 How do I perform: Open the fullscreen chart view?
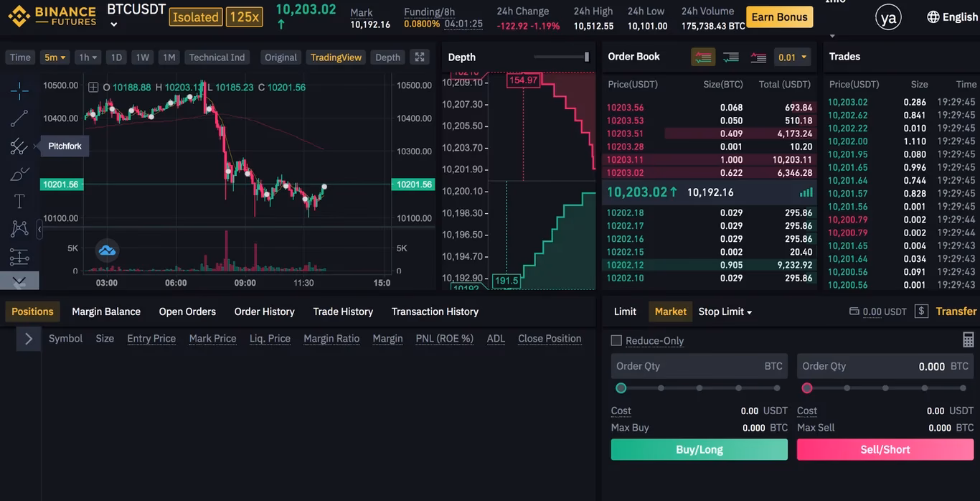point(420,57)
